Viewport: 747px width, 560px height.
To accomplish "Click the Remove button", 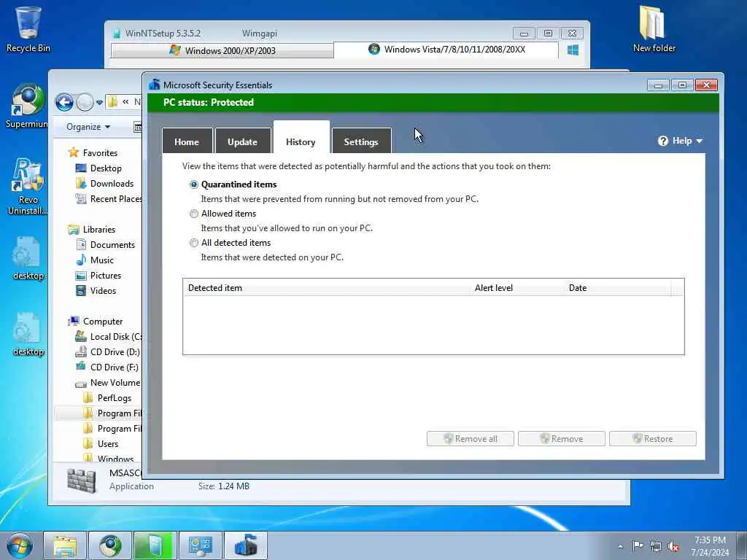I will pyautogui.click(x=561, y=438).
